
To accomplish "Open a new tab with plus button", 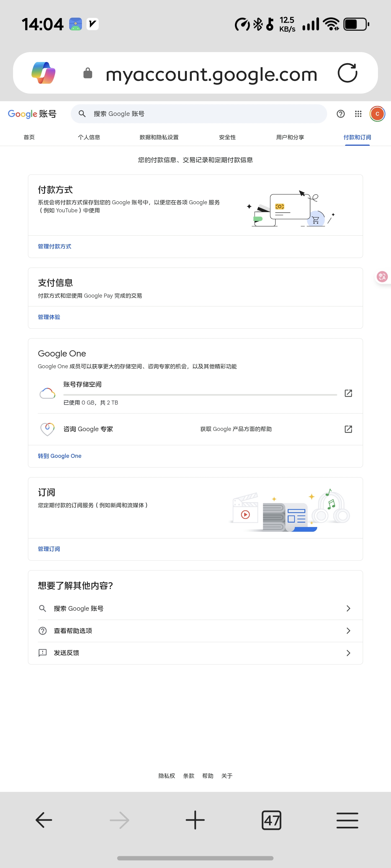I will [x=195, y=820].
